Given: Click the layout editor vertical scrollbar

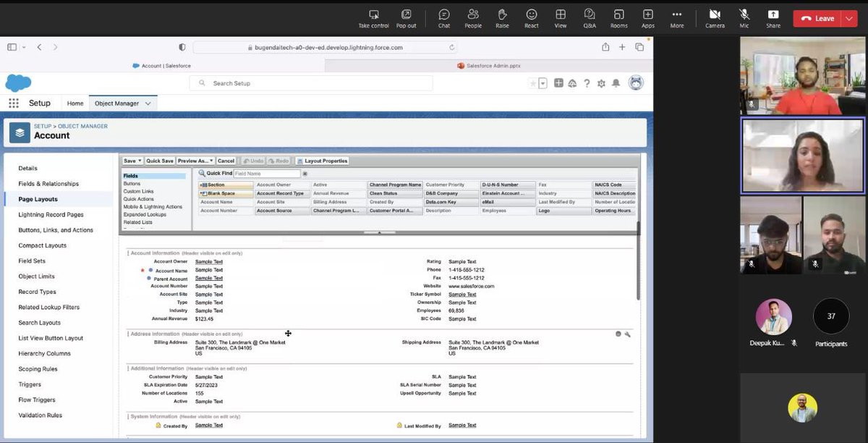Looking at the screenshot, I should click(x=638, y=261).
